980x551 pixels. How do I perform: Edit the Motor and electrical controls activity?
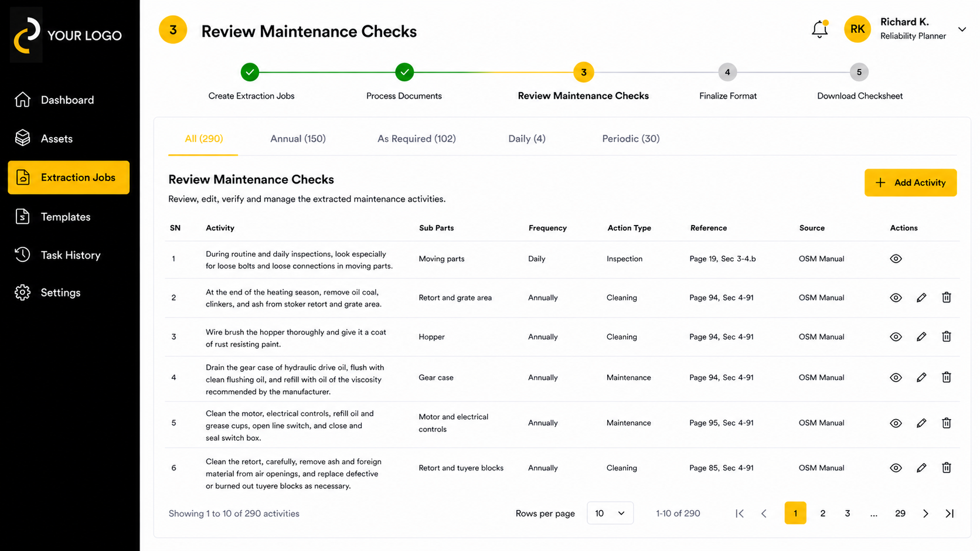921,423
